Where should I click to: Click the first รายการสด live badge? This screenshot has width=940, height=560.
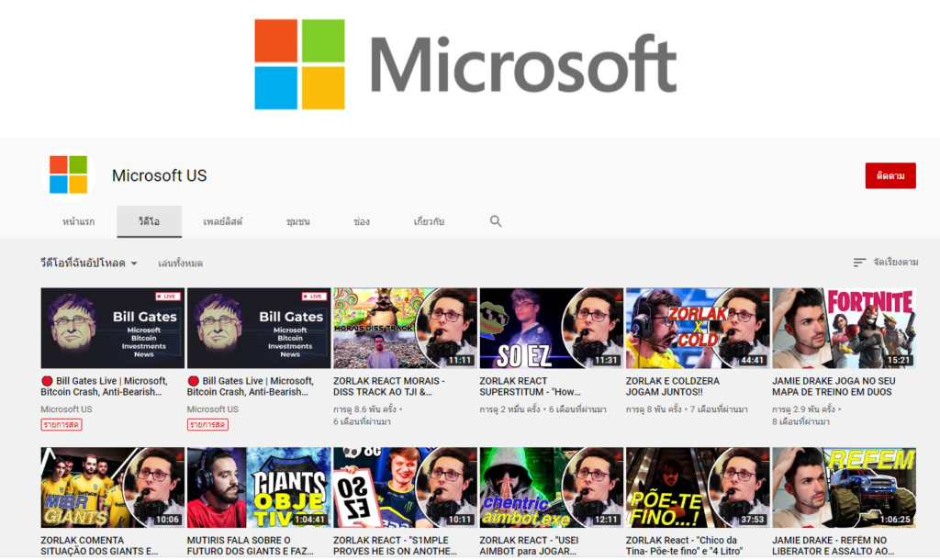tap(62, 424)
